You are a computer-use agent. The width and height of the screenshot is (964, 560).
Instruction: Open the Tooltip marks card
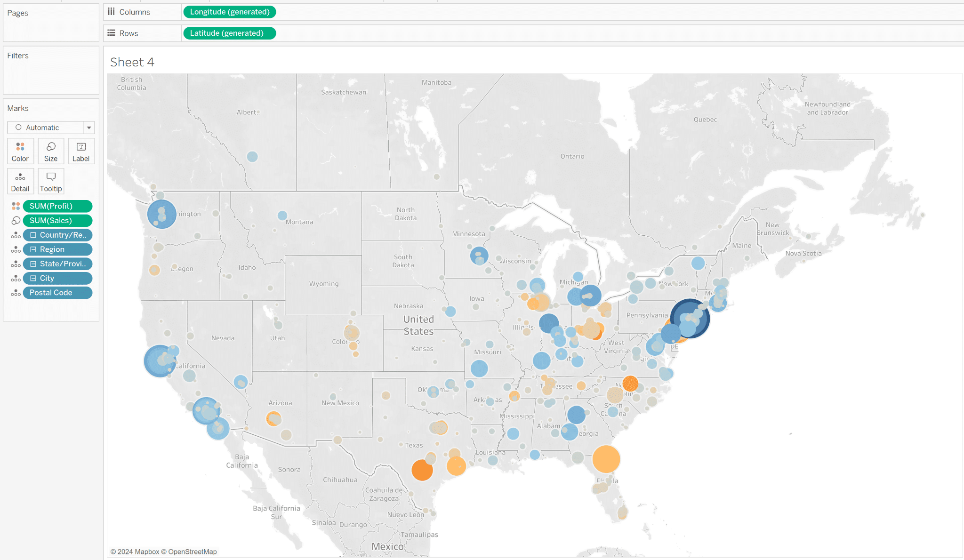pos(50,181)
